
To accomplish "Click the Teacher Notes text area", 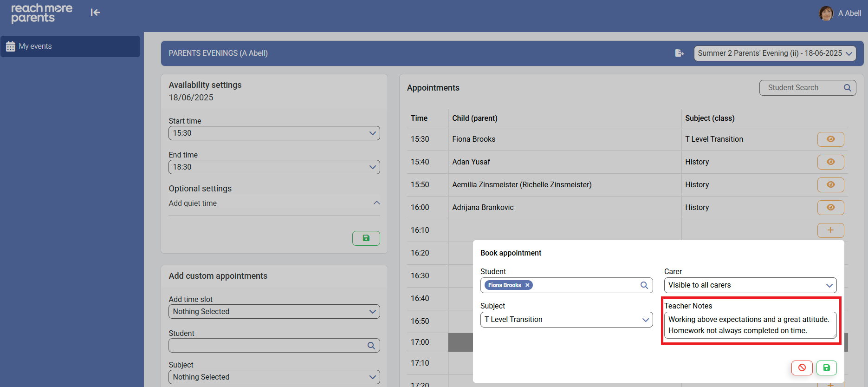I will click(x=750, y=325).
